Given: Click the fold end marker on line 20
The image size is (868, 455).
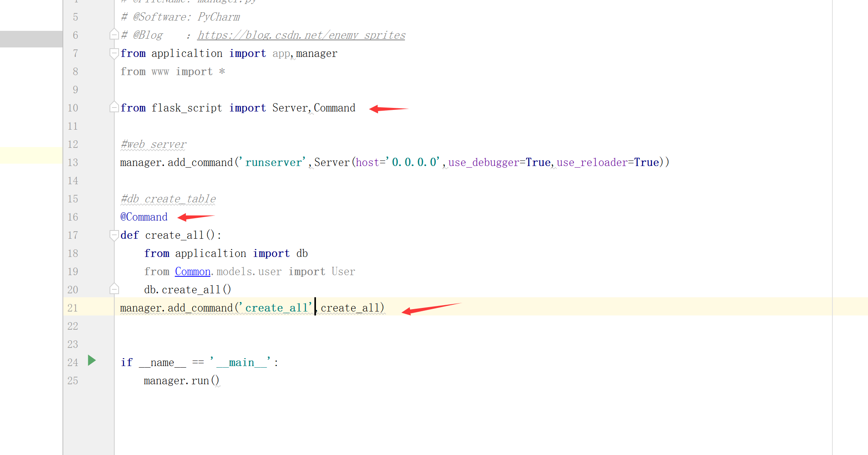Looking at the screenshot, I should (114, 289).
